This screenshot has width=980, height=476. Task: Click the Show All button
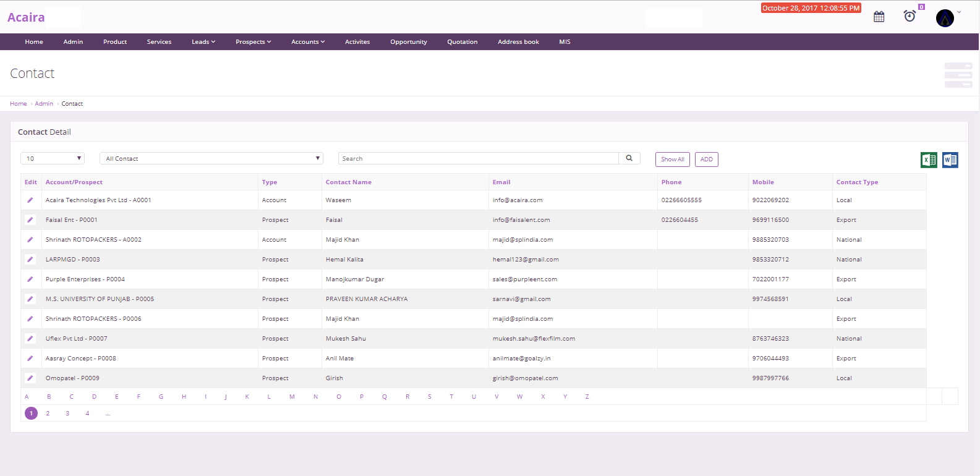point(672,159)
